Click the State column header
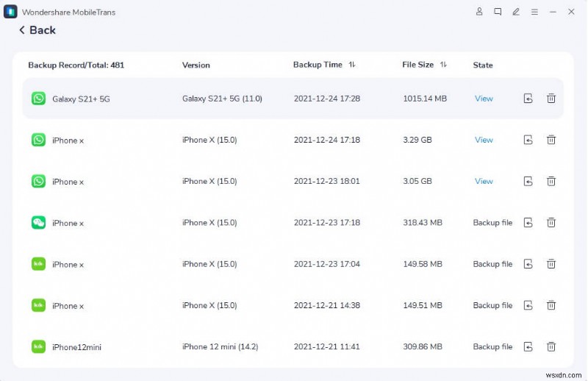The image size is (588, 381). tap(483, 65)
